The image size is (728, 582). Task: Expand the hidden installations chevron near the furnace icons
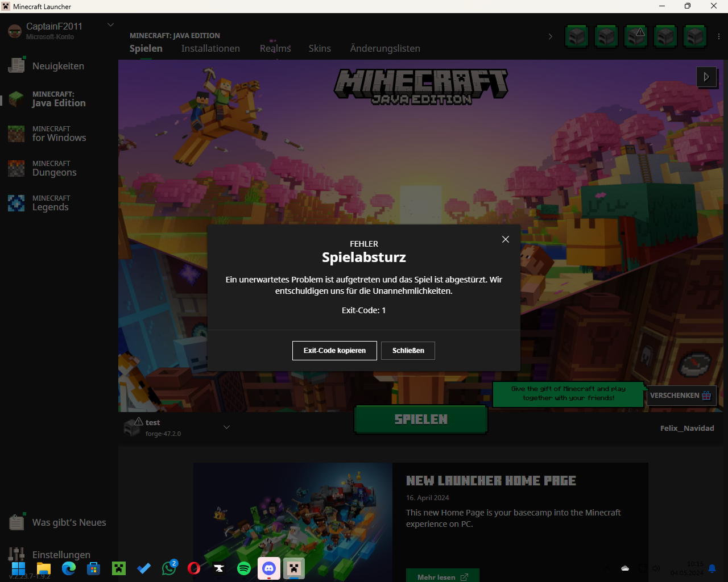(x=550, y=36)
